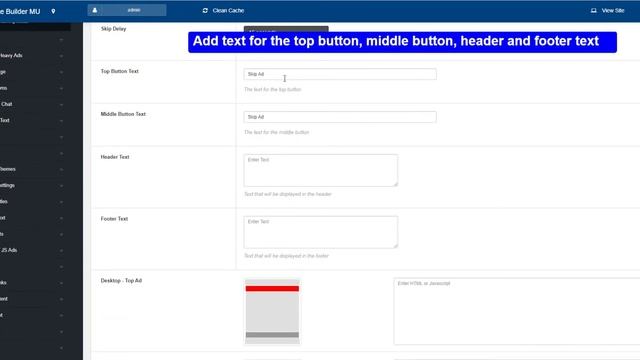Expand the Text sidebar menu chevron
Image resolution: width=640 pixels, height=360 pixels.
tap(61, 121)
